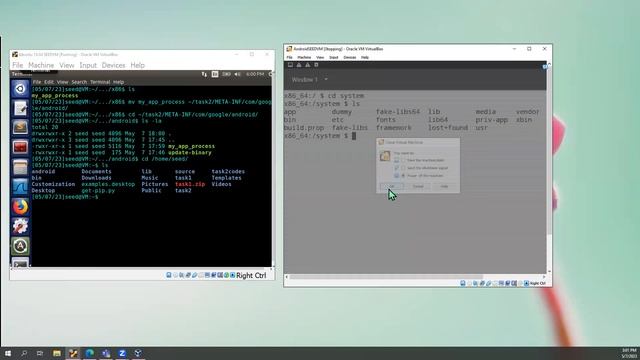Screen dimensions: 640x360
Task: Select Send the shutdown signal option
Action: click(424, 168)
